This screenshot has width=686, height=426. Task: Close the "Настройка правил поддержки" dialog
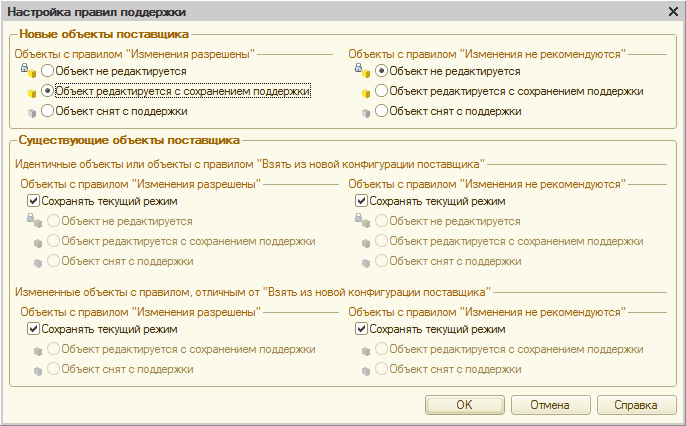point(672,10)
